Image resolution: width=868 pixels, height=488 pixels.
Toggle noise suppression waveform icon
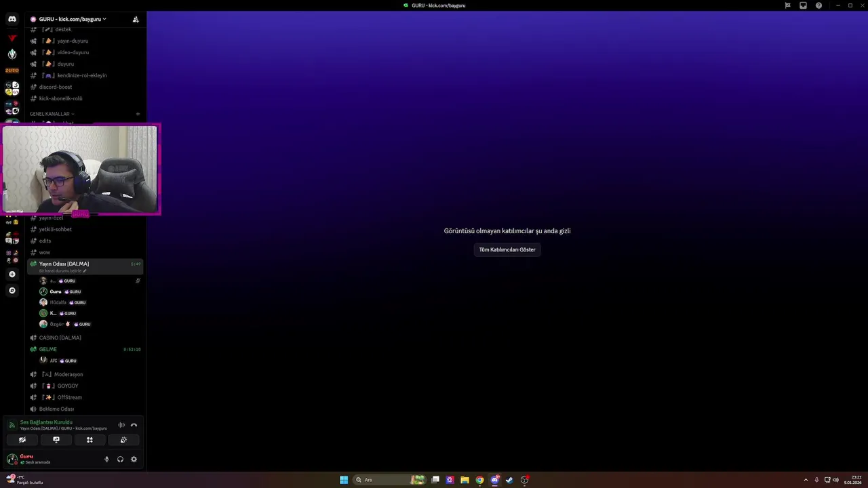click(x=121, y=425)
